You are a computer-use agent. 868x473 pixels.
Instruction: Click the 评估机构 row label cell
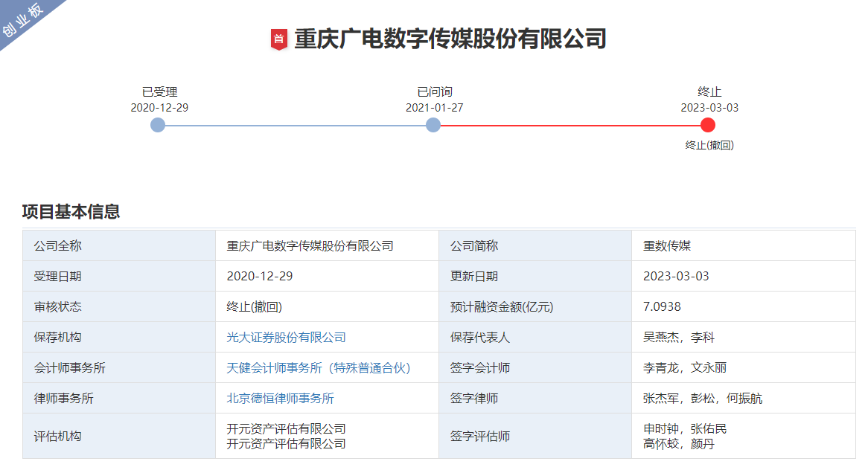(x=57, y=437)
